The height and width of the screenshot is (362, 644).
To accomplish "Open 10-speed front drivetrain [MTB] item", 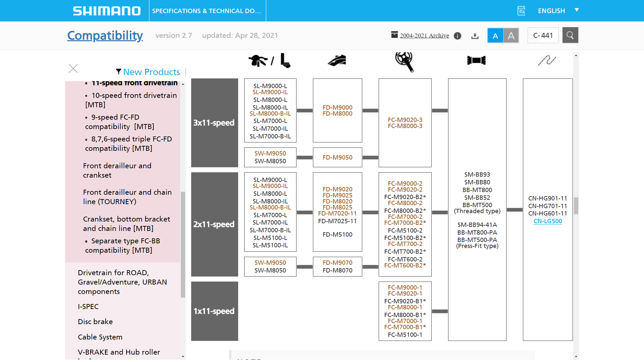I will coord(131,100).
